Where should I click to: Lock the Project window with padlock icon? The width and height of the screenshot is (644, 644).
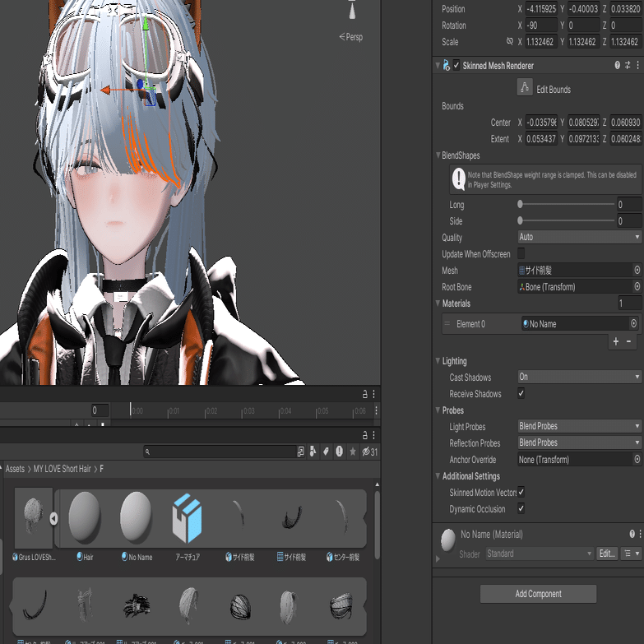click(364, 435)
